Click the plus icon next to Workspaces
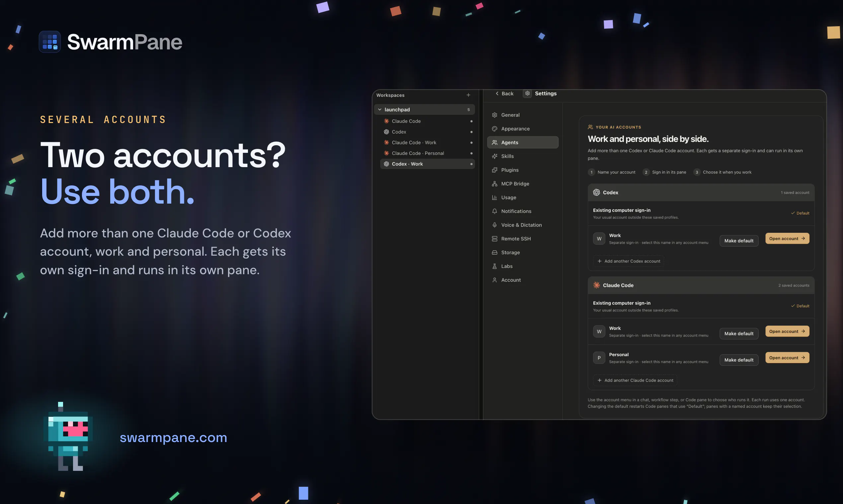 click(468, 95)
